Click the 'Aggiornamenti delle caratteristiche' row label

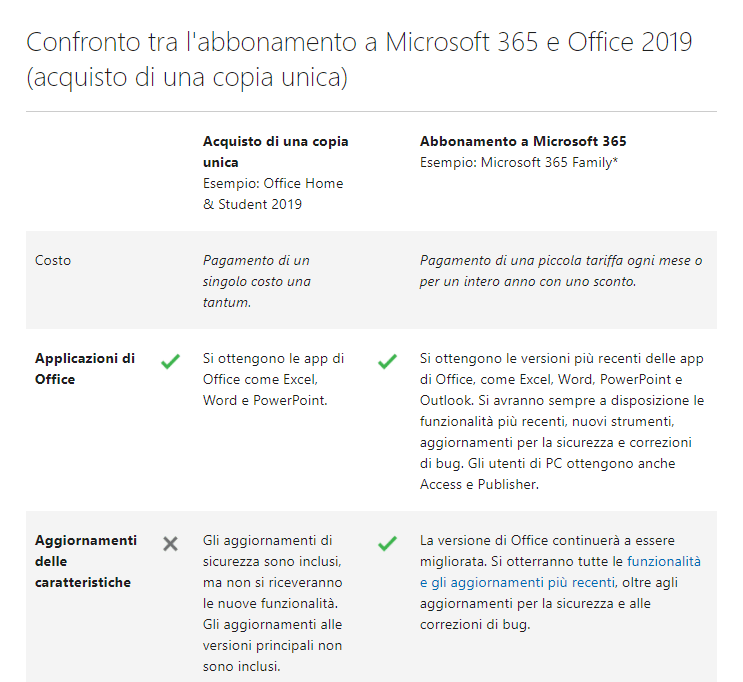pyautogui.click(x=86, y=561)
